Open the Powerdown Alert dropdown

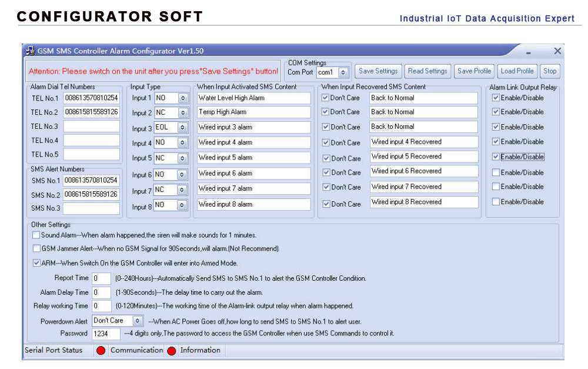point(138,321)
